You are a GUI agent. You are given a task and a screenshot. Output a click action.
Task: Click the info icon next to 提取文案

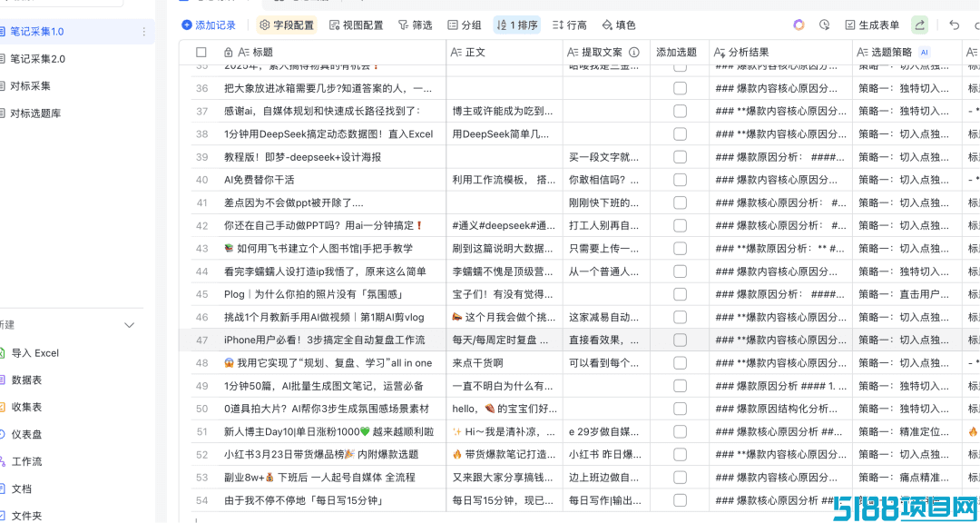pyautogui.click(x=633, y=53)
